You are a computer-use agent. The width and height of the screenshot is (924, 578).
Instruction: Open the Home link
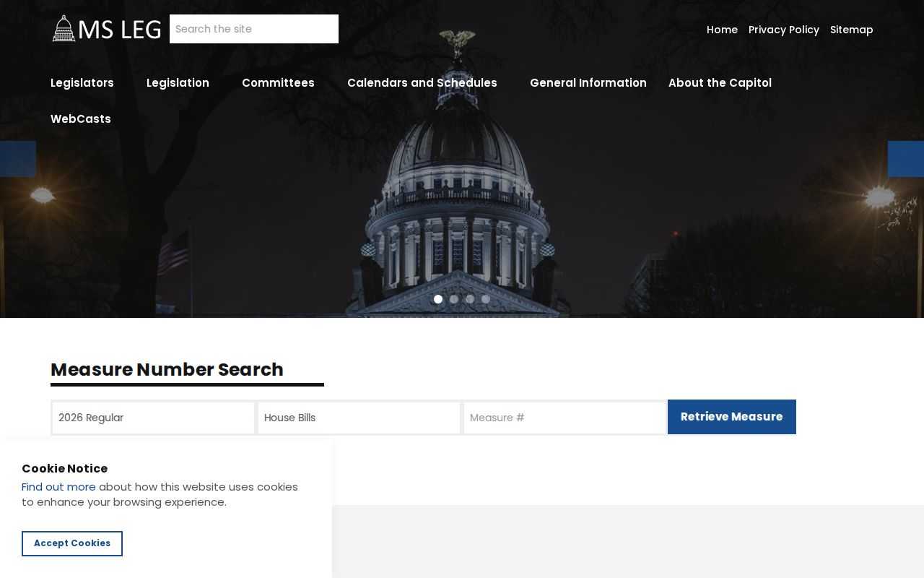click(x=722, y=30)
